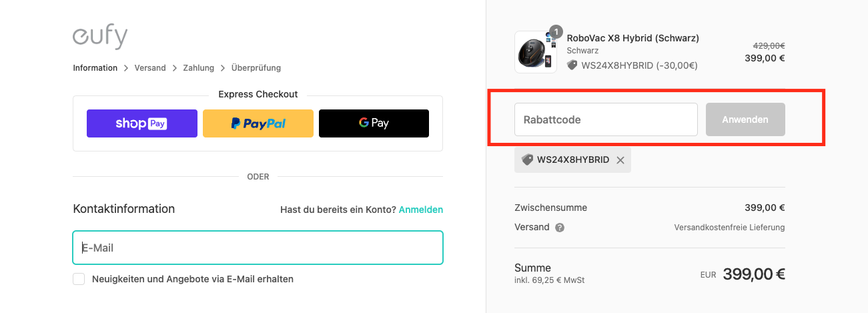The height and width of the screenshot is (313, 868).
Task: Go to the Überprüfung breadcrumb step
Action: [256, 68]
